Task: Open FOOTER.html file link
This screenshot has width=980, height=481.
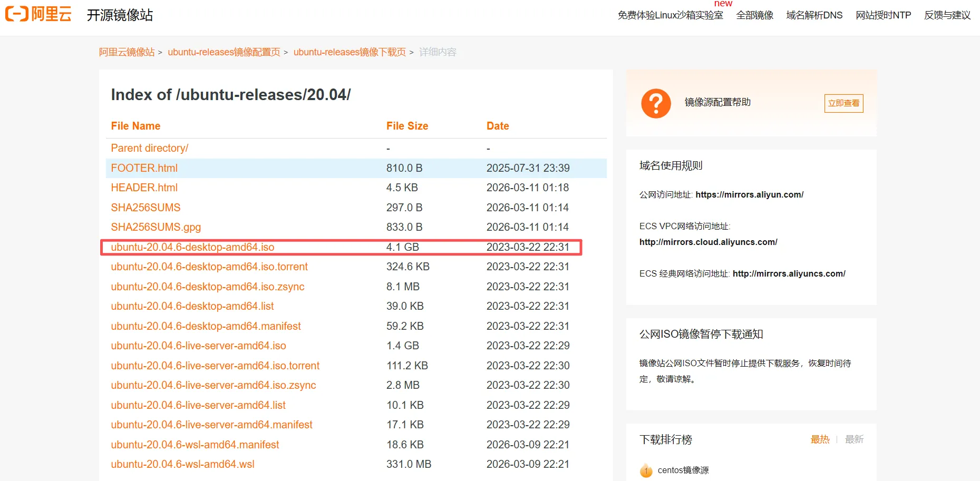Action: [144, 168]
